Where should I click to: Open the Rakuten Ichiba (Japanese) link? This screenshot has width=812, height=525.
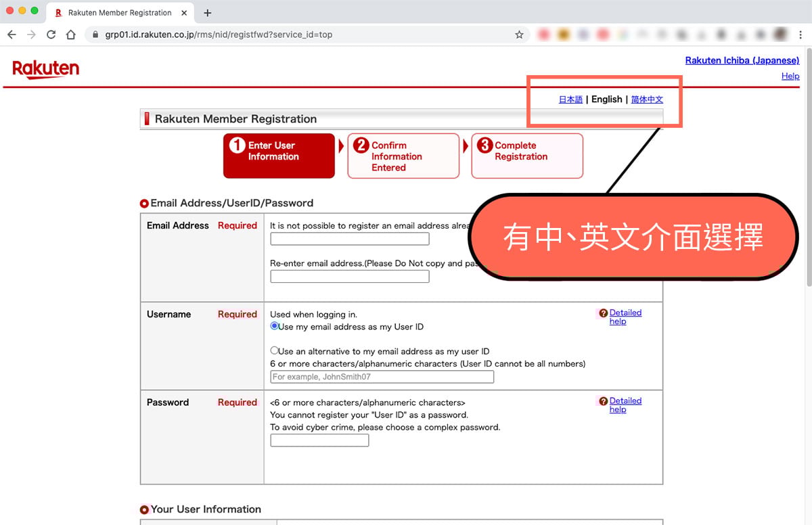coord(742,60)
